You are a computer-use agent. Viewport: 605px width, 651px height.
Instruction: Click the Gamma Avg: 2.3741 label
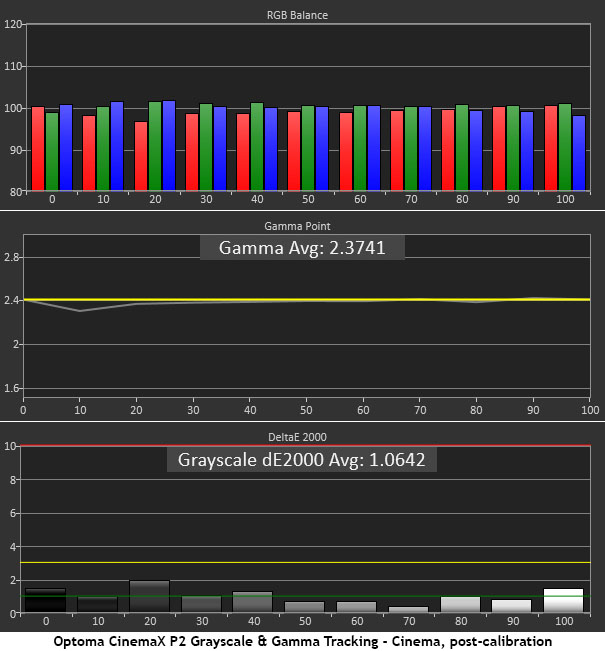(x=301, y=247)
